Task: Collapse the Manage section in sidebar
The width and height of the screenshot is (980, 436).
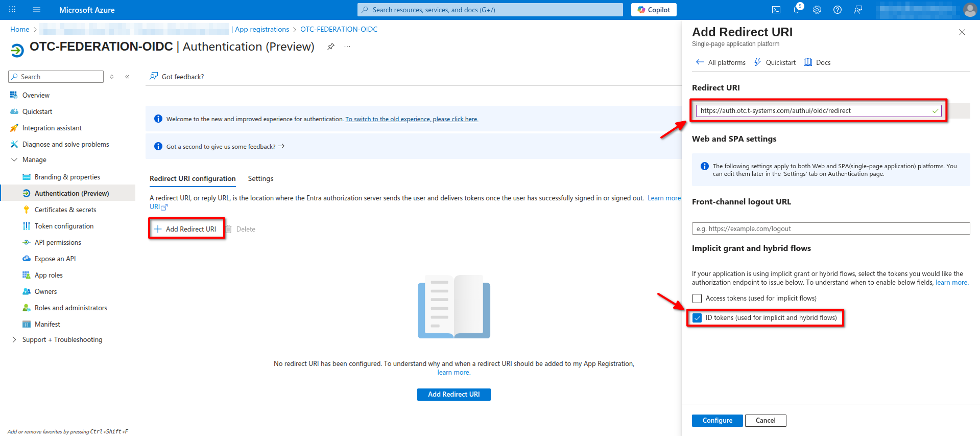Action: tap(14, 160)
